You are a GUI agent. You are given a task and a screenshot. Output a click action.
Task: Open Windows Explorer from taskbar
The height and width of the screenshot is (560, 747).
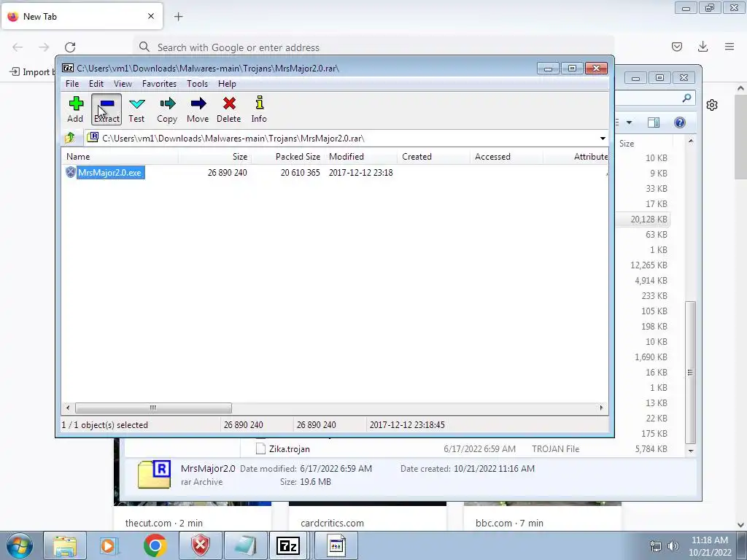pyautogui.click(x=65, y=545)
